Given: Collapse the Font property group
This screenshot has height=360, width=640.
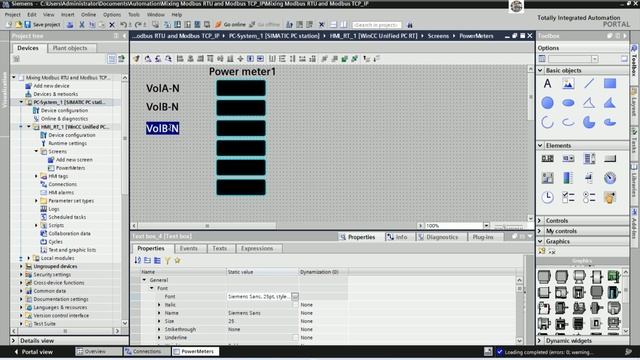Looking at the screenshot, I should 152,288.
